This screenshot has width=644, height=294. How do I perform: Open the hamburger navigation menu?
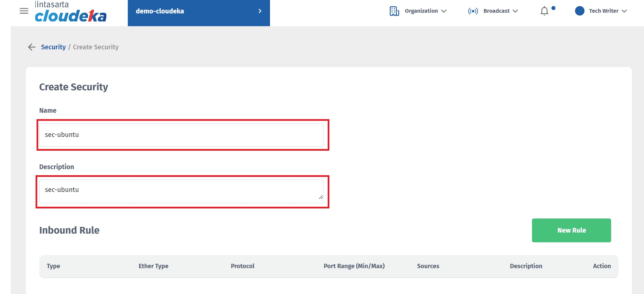24,11
